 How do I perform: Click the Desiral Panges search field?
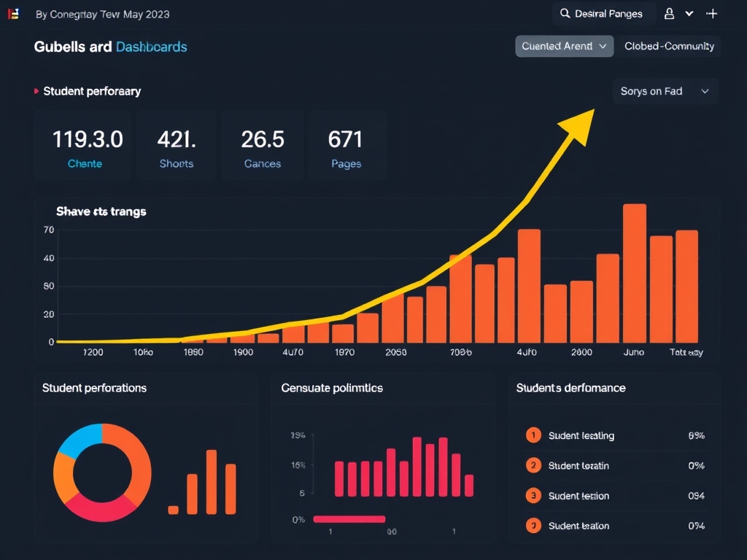coord(607,14)
